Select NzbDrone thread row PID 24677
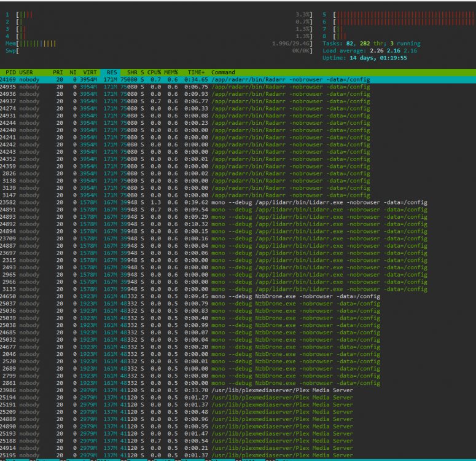Screen dimensions: 476x461 pos(238,347)
